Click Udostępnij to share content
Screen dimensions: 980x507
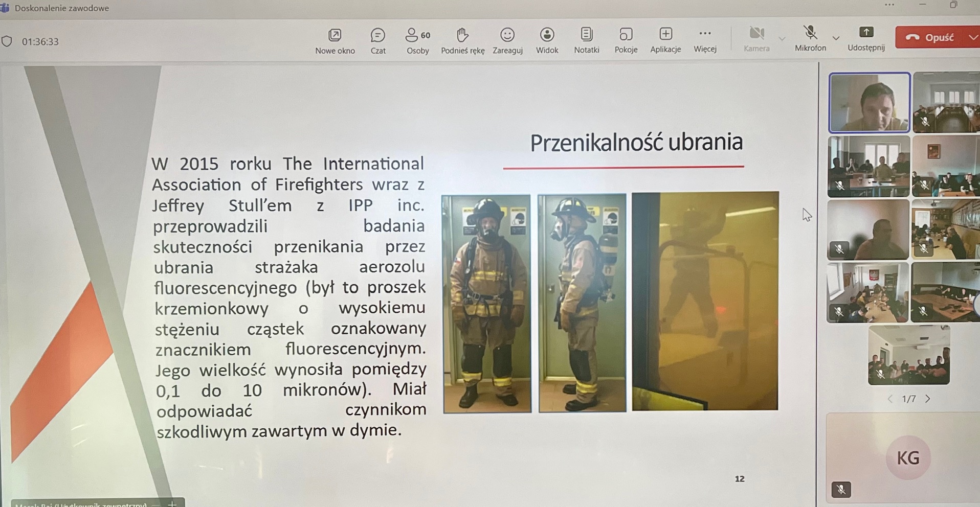point(866,38)
